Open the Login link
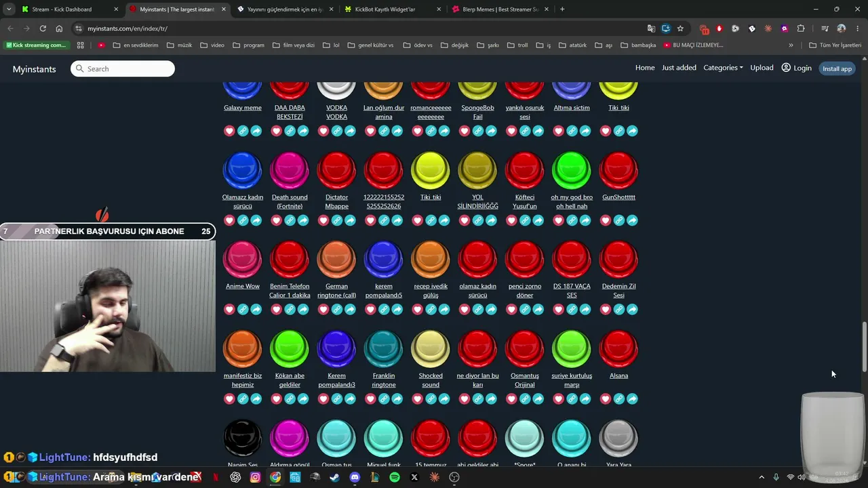868x488 pixels. click(797, 68)
